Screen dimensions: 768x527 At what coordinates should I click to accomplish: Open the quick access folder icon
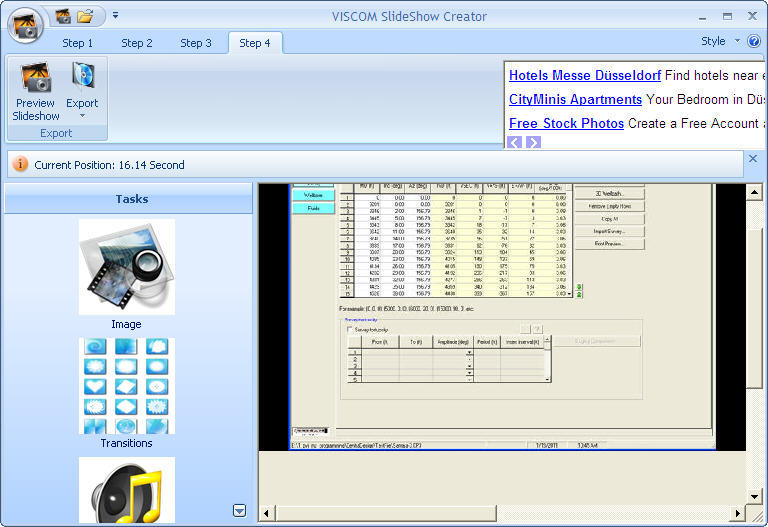pos(85,16)
